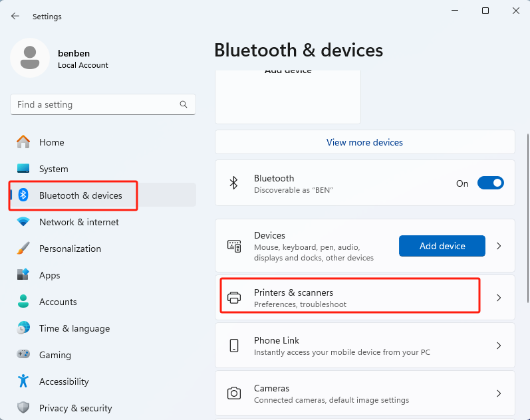Click the search magnifier icon
The image size is (530, 420).
[x=183, y=104]
